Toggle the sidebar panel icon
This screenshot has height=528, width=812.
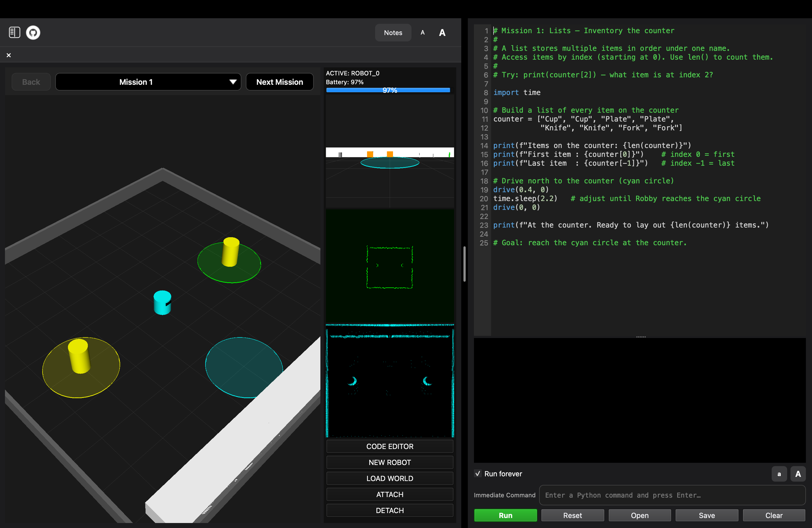point(14,33)
